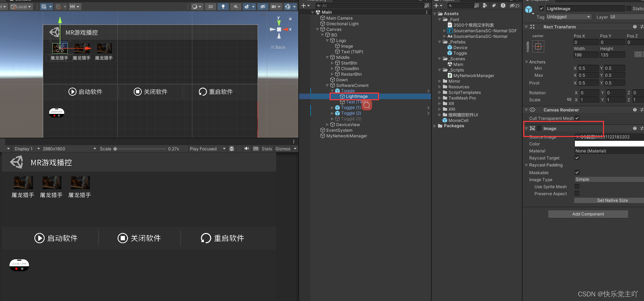Expand Toggle (1) prefab in Hierarchy
This screenshot has height=301, width=644.
coord(332,108)
